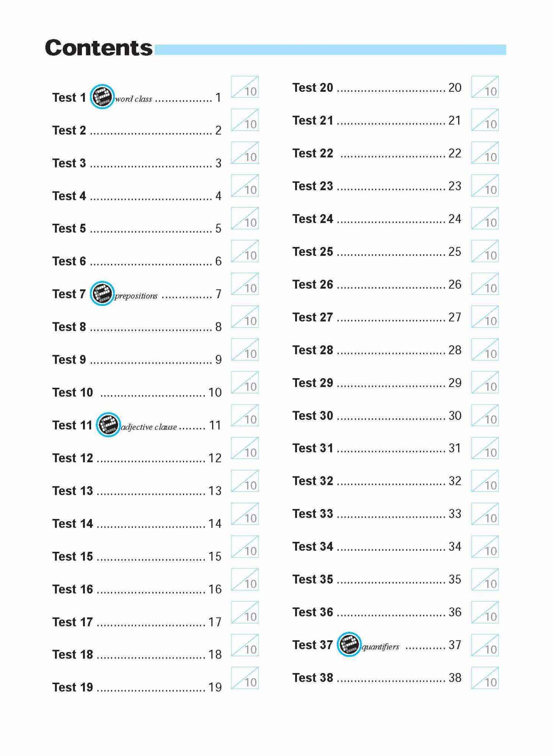Click the crossword icon beside Test 11

(x=108, y=424)
